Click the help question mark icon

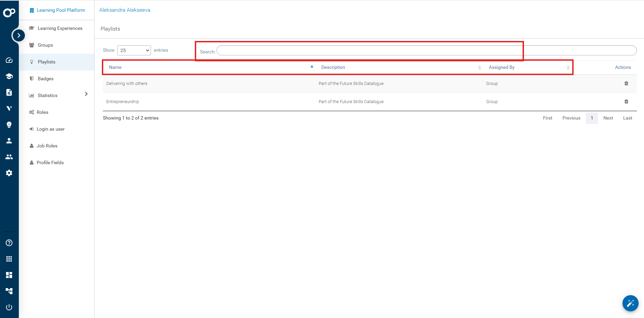pos(9,243)
